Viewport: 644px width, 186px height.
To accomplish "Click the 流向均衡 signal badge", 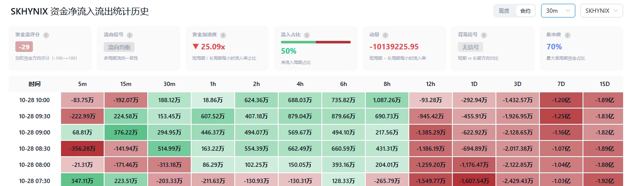I will pyautogui.click(x=119, y=47).
